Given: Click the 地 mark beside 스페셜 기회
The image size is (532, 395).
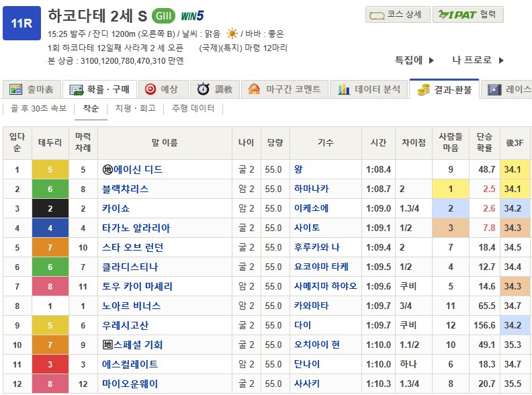Looking at the screenshot, I should (107, 345).
